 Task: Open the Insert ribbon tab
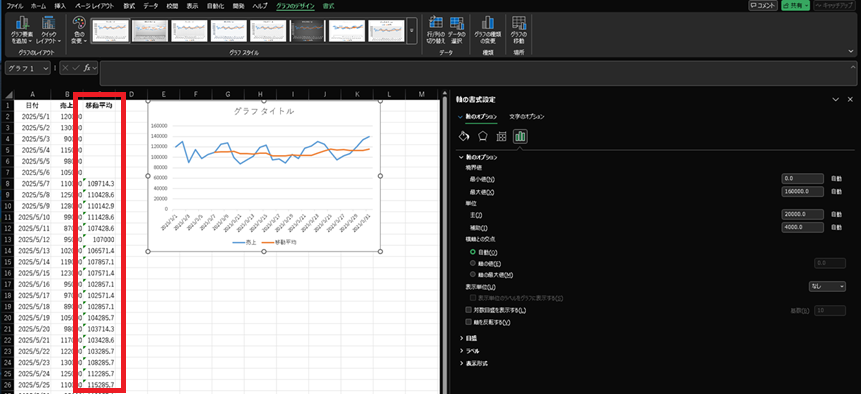61,5
